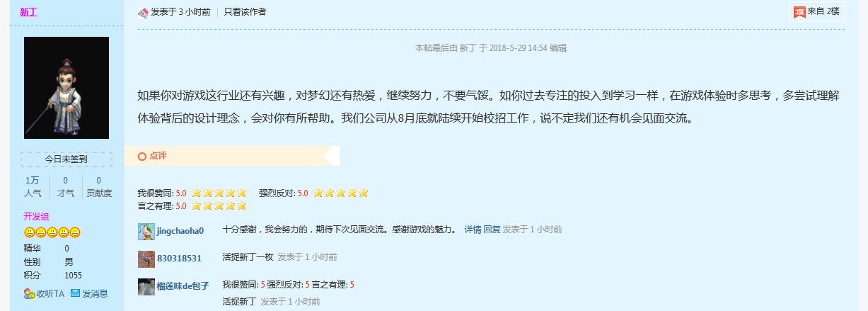Click the 发消息 envelope icon

[x=75, y=293]
